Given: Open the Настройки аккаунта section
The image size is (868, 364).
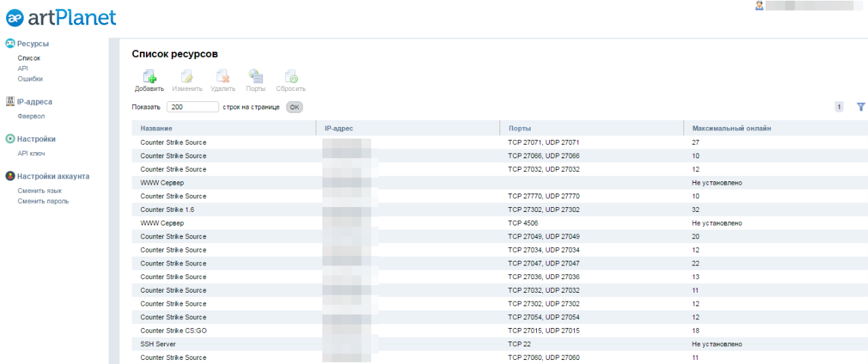Looking at the screenshot, I should pos(54,176).
